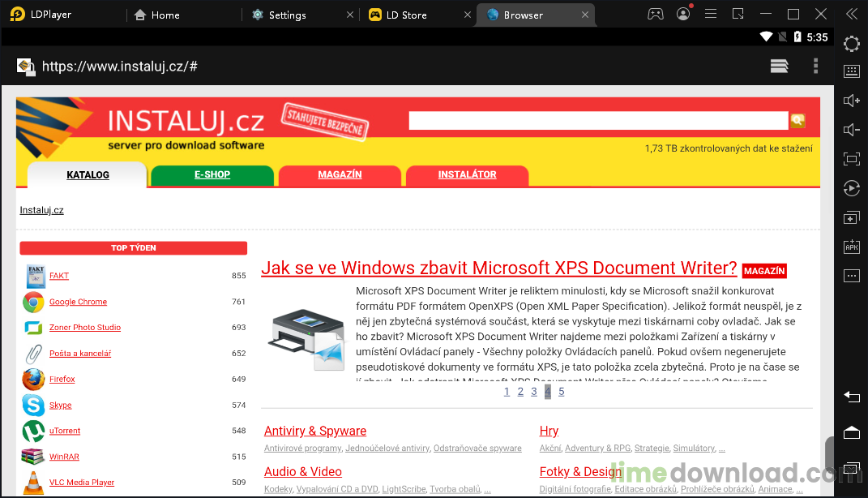Tap the Android home button in sidebar
Screen dimensions: 868x498
coord(852,432)
